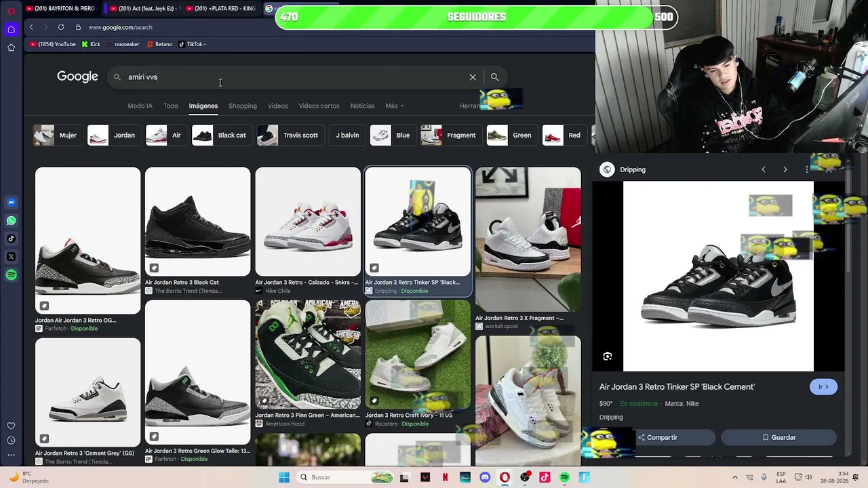Select the Videos search tab
The image size is (868, 488).
278,106
